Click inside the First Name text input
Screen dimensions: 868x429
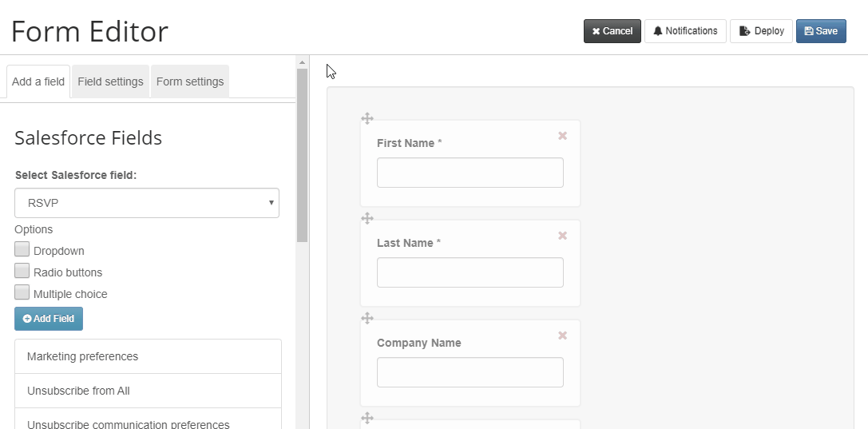coord(470,173)
